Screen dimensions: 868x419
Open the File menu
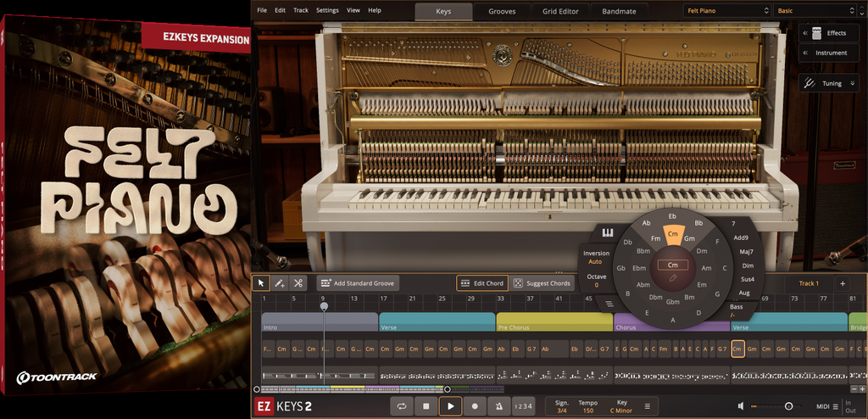click(x=262, y=10)
